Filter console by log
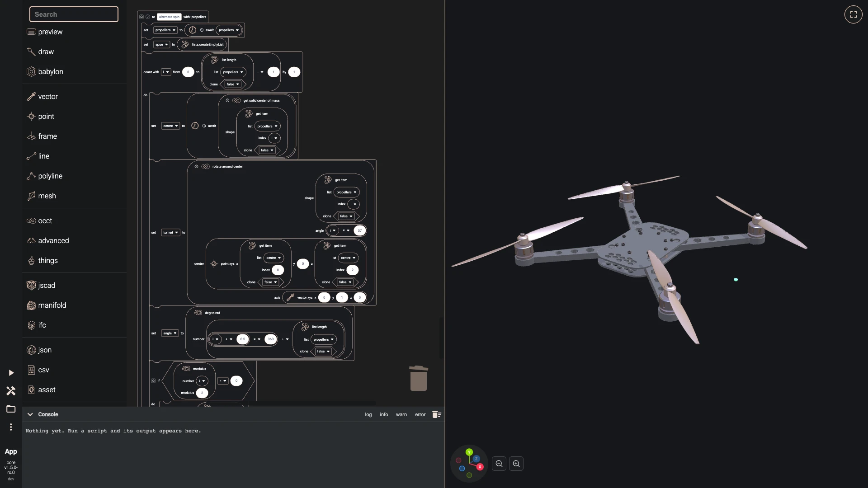 368,414
